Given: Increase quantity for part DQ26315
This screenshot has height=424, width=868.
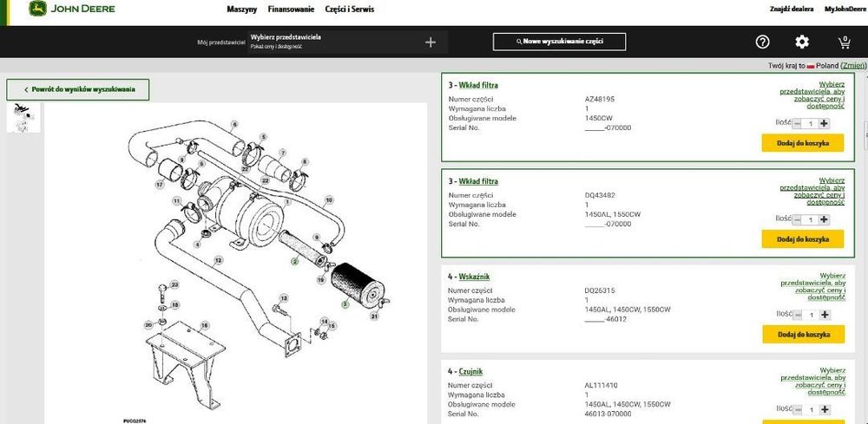Looking at the screenshot, I should click(825, 315).
